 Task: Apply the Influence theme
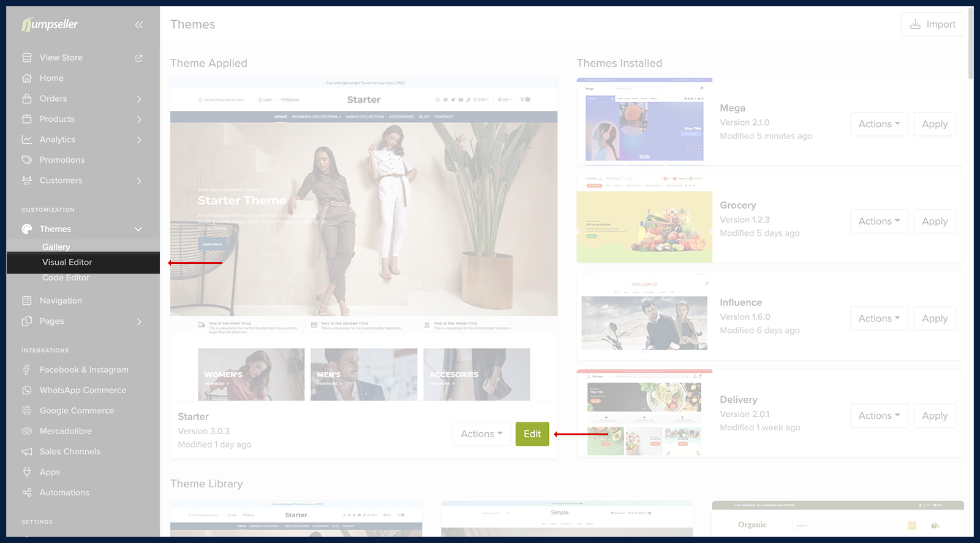click(935, 318)
